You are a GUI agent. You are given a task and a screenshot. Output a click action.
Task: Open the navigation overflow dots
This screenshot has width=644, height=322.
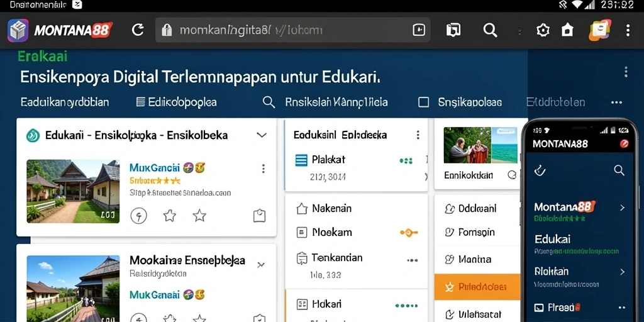(x=616, y=103)
